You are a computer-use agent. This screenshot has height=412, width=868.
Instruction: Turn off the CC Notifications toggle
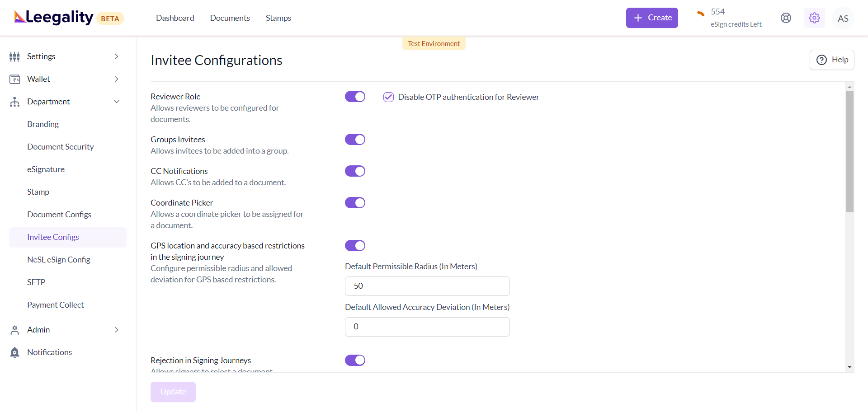355,171
